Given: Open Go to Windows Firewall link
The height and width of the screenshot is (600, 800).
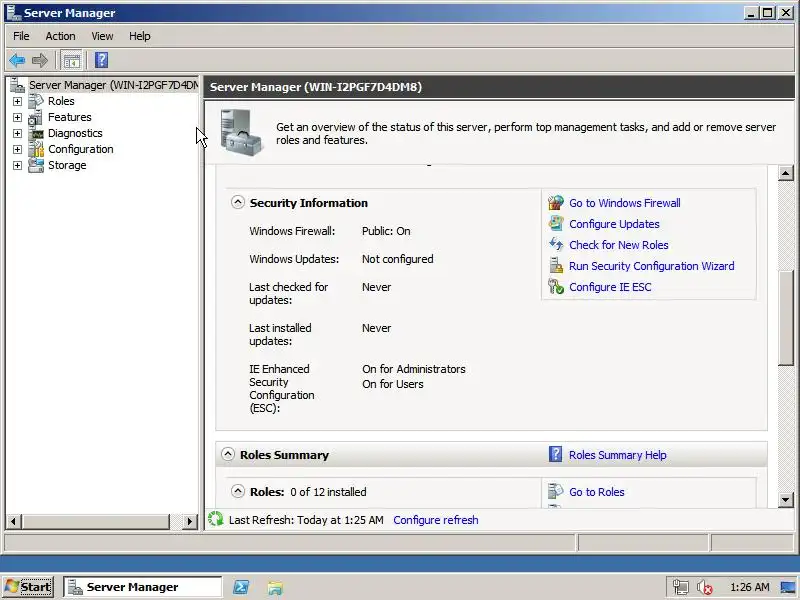Looking at the screenshot, I should [x=624, y=203].
